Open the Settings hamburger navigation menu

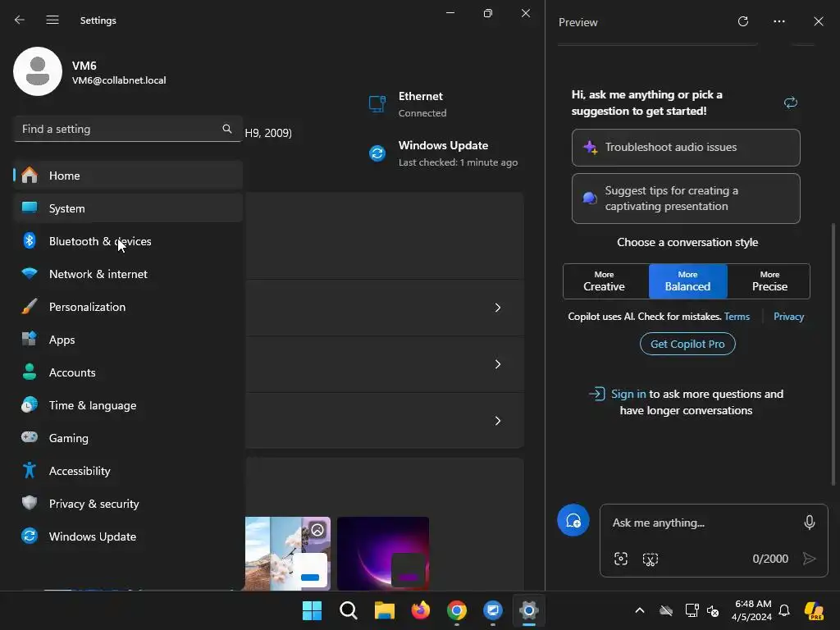point(52,20)
